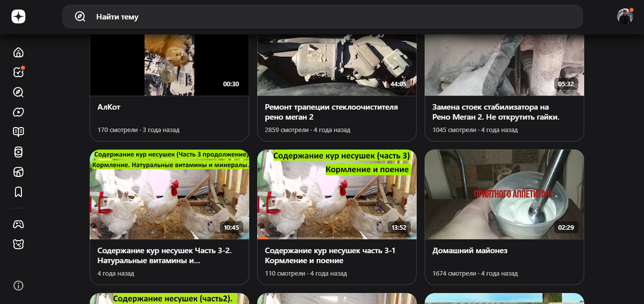
Task: Click the 'Найти тему' search field
Action: coord(323,17)
